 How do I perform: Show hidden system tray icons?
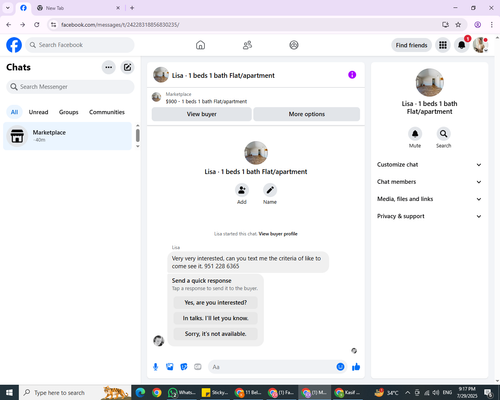407,393
